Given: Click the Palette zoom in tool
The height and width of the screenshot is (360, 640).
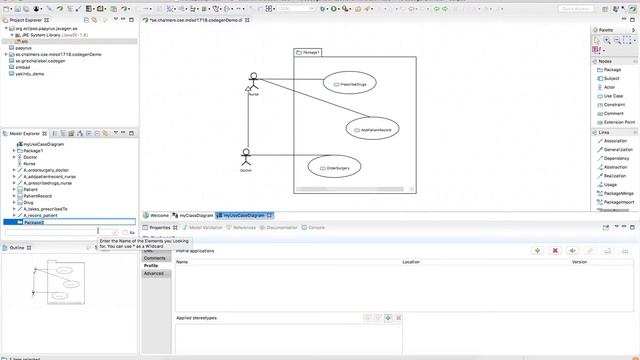Looking at the screenshot, I should click(607, 40).
